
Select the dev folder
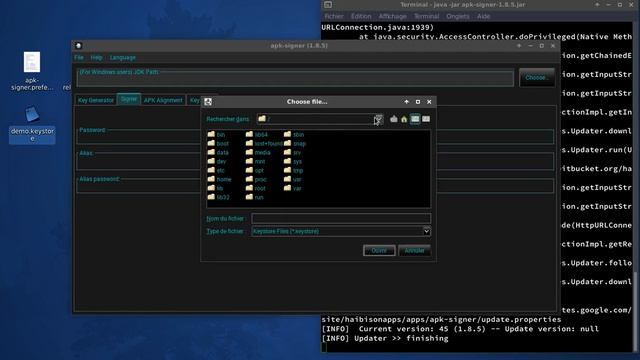coord(217,161)
